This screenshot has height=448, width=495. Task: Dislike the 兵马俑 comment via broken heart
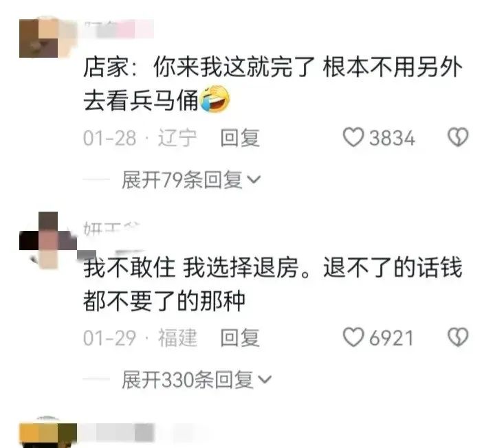coord(458,137)
